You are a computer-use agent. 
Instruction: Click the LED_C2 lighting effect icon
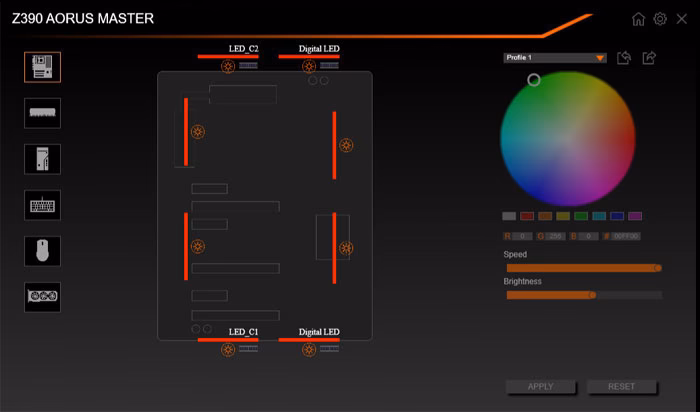coord(228,67)
